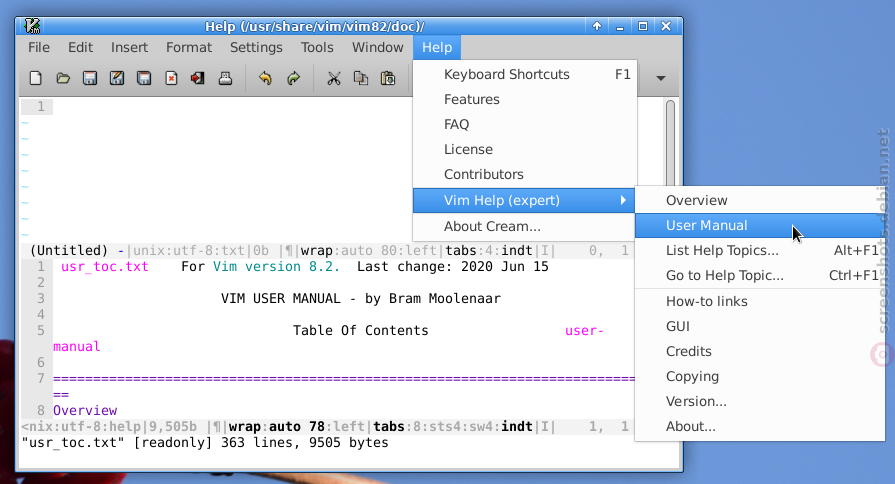The height and width of the screenshot is (484, 895).
Task: Open License from the Help menu
Action: pos(524,150)
